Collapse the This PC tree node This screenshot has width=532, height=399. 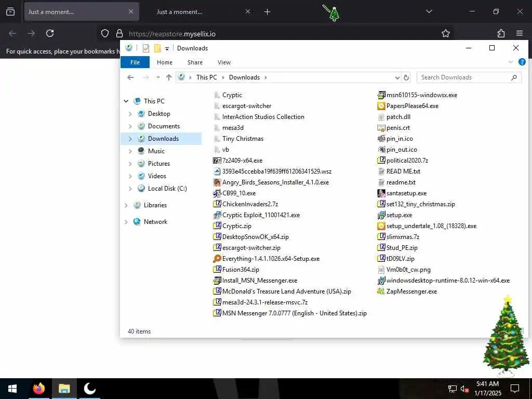(126, 101)
